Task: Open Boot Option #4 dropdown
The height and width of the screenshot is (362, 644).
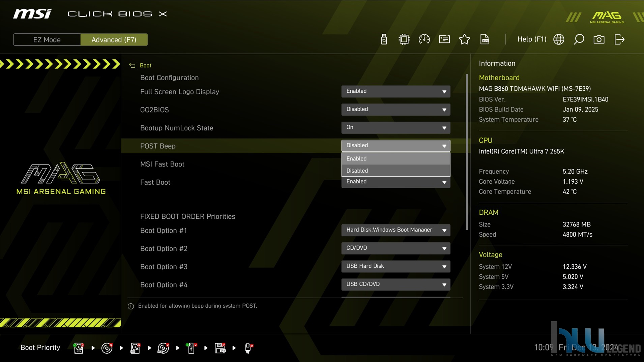Action: pos(396,284)
